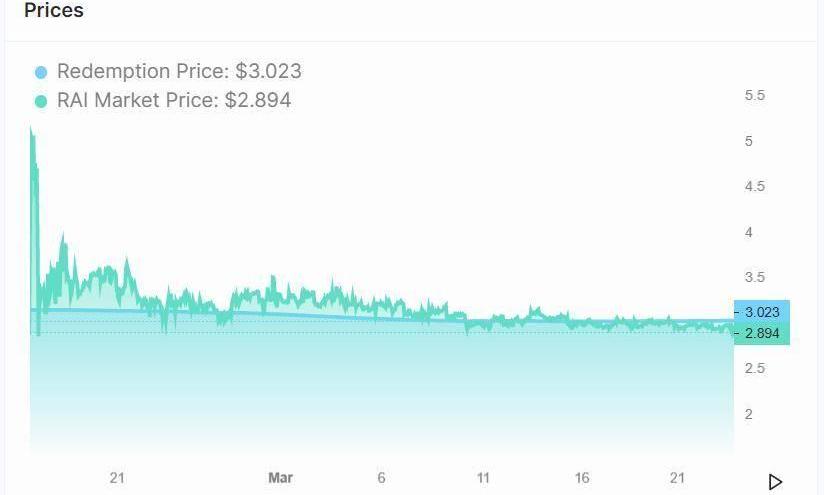This screenshot has height=495, width=824.
Task: Select the green 2.894 price tag on axis
Action: click(762, 333)
